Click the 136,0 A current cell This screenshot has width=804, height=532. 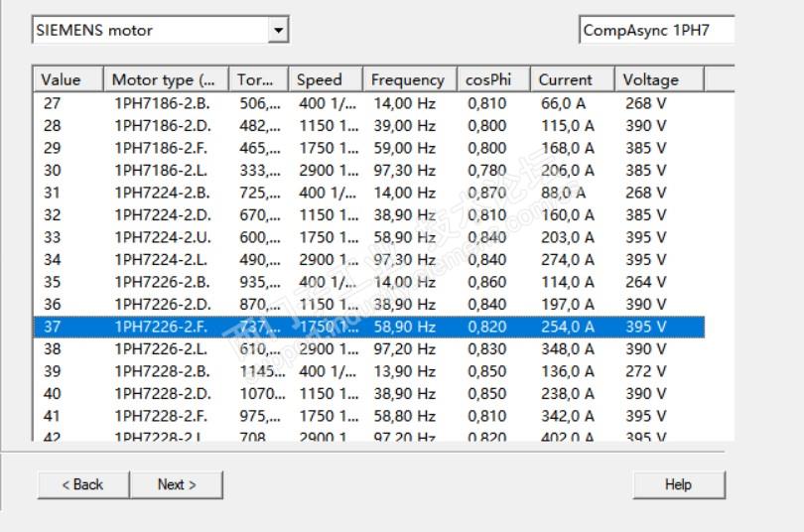tap(568, 371)
